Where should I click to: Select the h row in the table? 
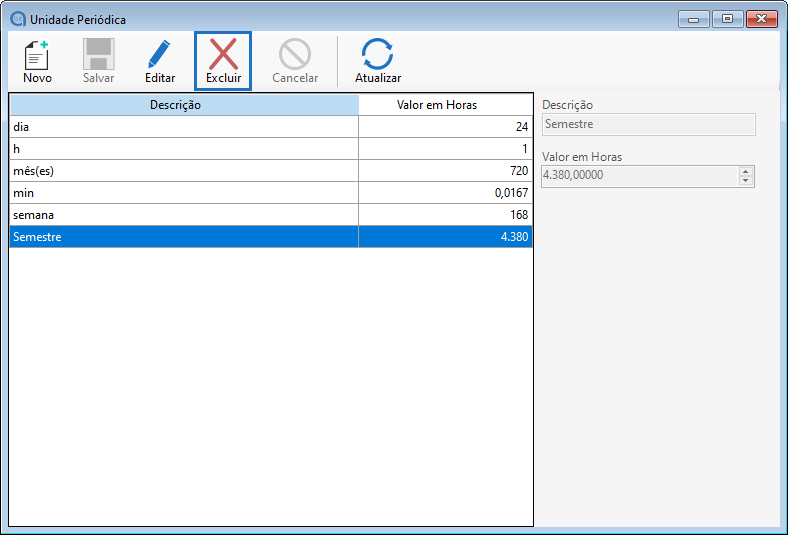(184, 149)
